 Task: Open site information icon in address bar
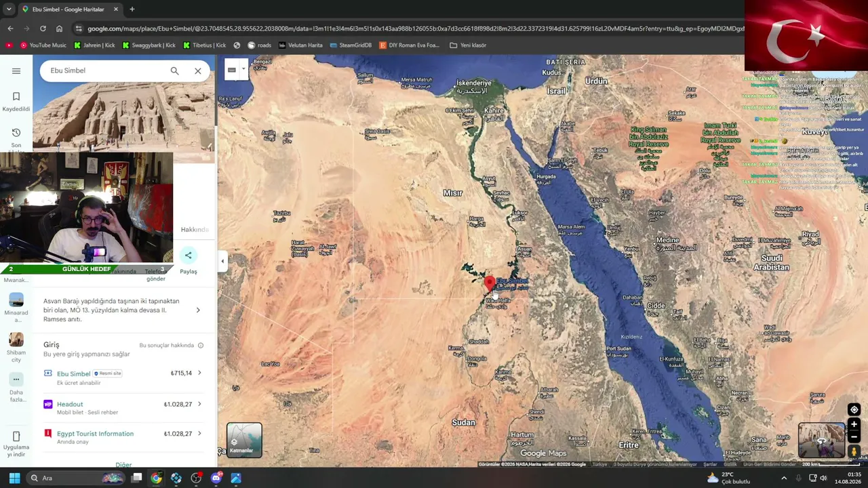pyautogui.click(x=79, y=28)
